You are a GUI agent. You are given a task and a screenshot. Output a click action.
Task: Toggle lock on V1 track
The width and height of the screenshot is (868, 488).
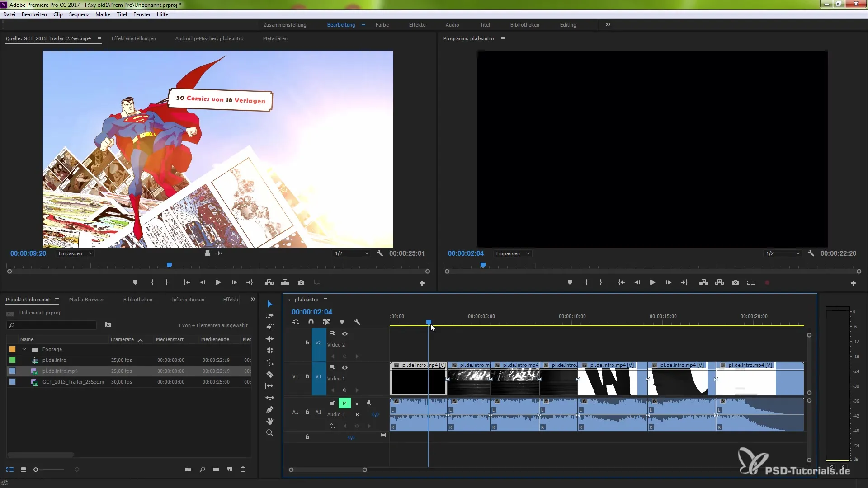pyautogui.click(x=307, y=376)
